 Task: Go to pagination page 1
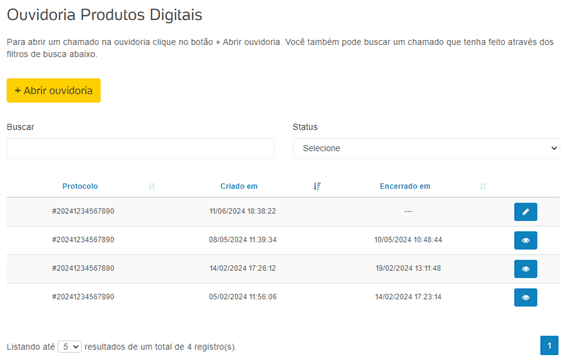549,346
